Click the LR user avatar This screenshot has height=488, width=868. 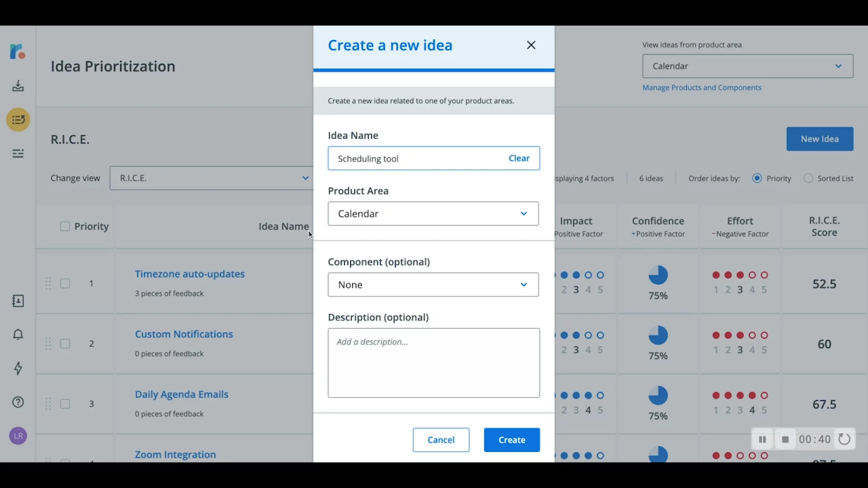pos(18,436)
